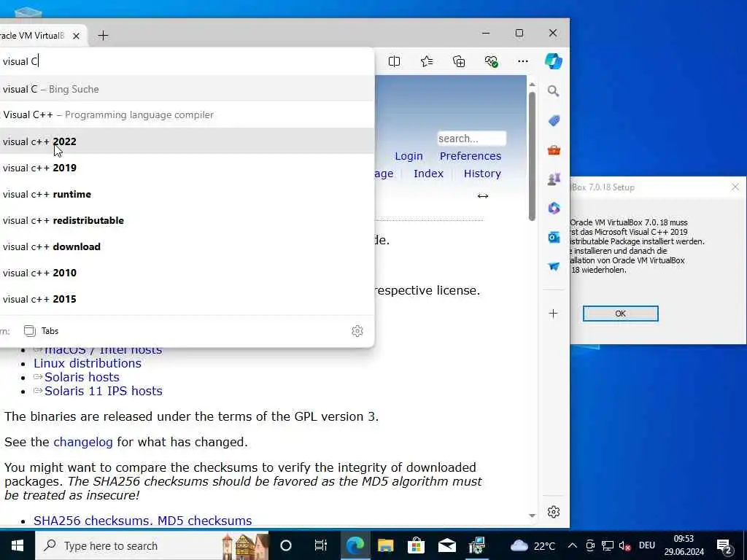Select the 'visual c++ 2022' suggestion

pyautogui.click(x=187, y=141)
